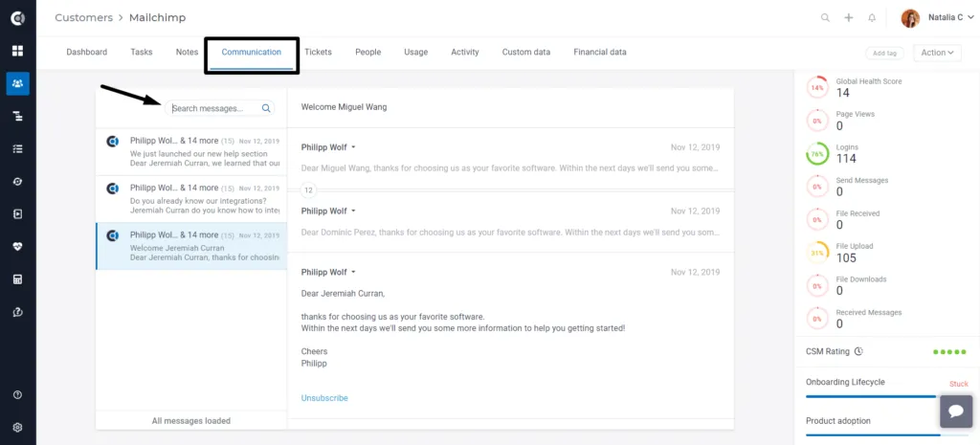Open the 'Welcome Jeremiah Curran' thread
This screenshot has height=445, width=980.
[x=191, y=246]
